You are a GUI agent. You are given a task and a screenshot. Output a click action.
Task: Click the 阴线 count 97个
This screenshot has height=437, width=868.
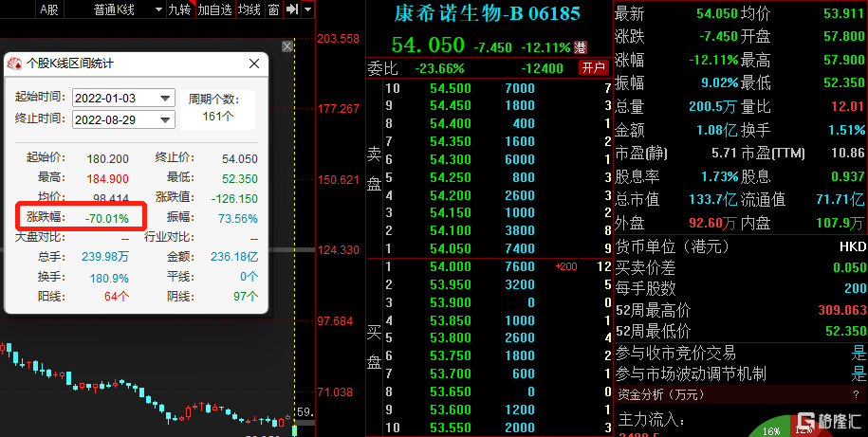click(246, 297)
